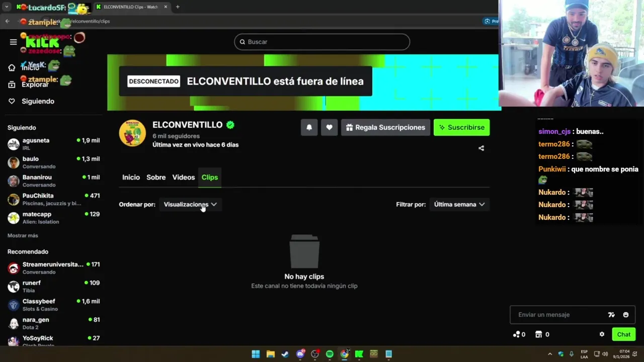Click the search magnifier icon
Image resolution: width=644 pixels, height=362 pixels.
(242, 42)
